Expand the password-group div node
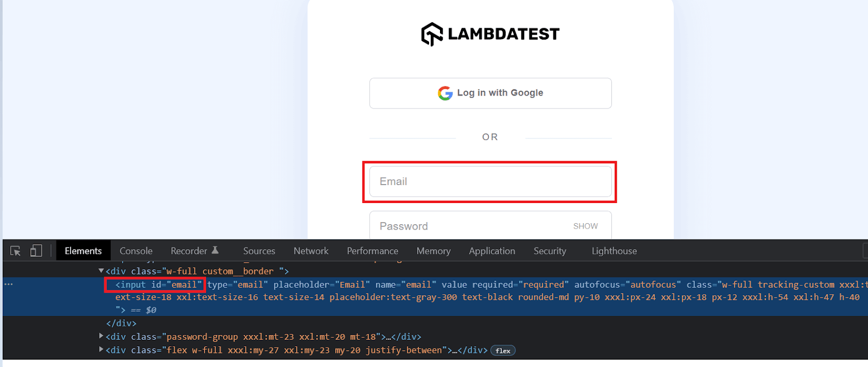This screenshot has width=868, height=367. 101,336
